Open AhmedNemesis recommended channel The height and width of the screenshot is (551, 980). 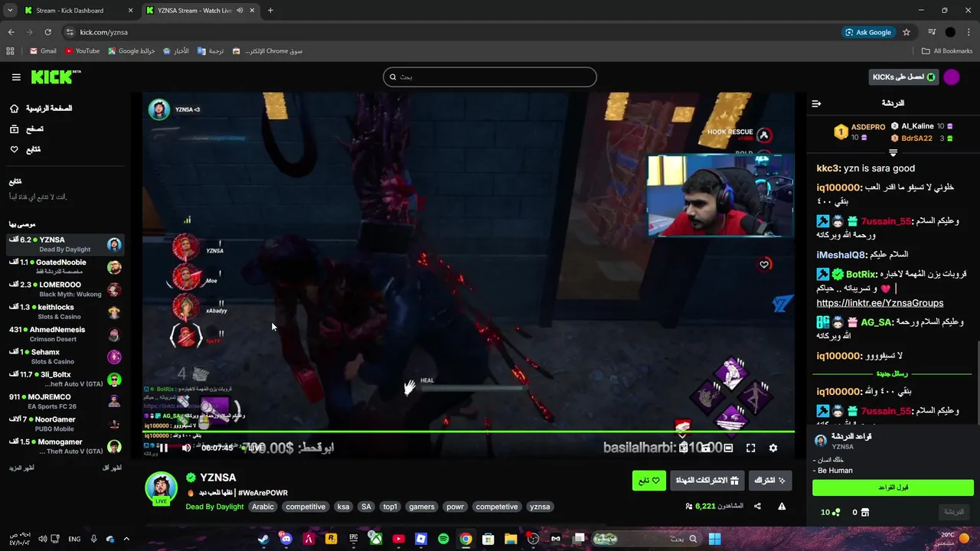tap(65, 334)
